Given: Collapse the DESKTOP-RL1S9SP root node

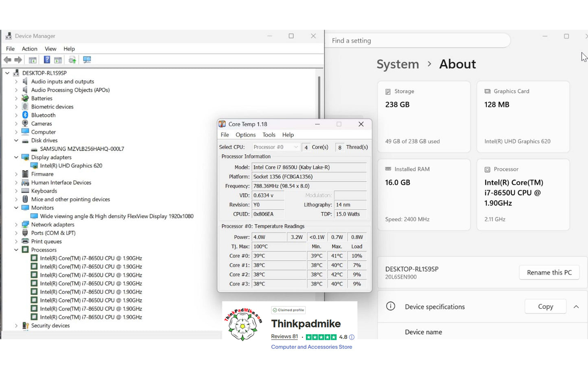Looking at the screenshot, I should pos(7,73).
